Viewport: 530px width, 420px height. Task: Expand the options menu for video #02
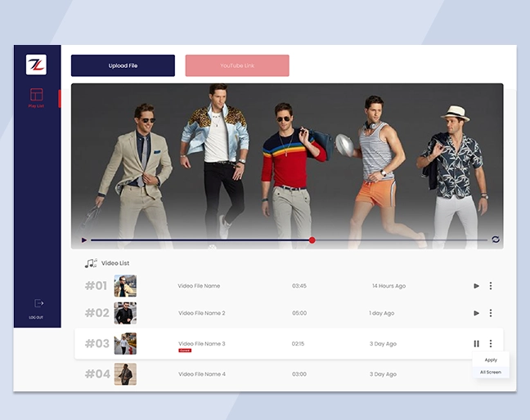pyautogui.click(x=491, y=313)
